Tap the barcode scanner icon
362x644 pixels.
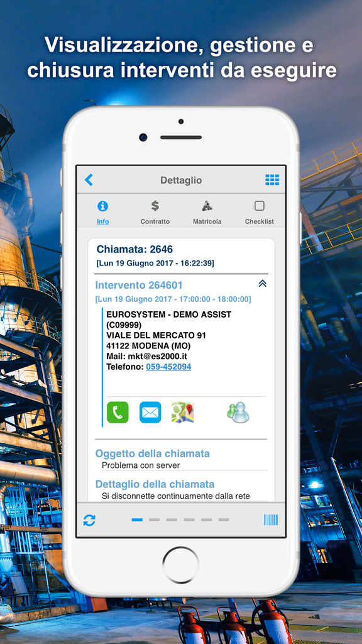click(271, 519)
